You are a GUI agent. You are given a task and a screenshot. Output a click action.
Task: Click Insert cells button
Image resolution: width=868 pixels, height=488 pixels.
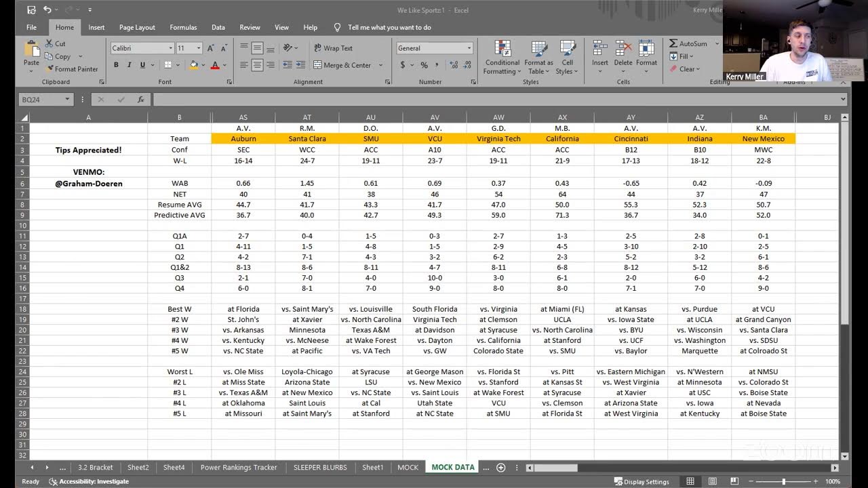(x=600, y=56)
